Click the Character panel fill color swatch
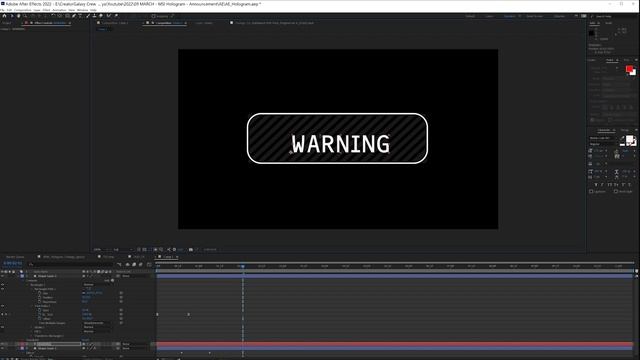640x360 pixels. tap(629, 140)
